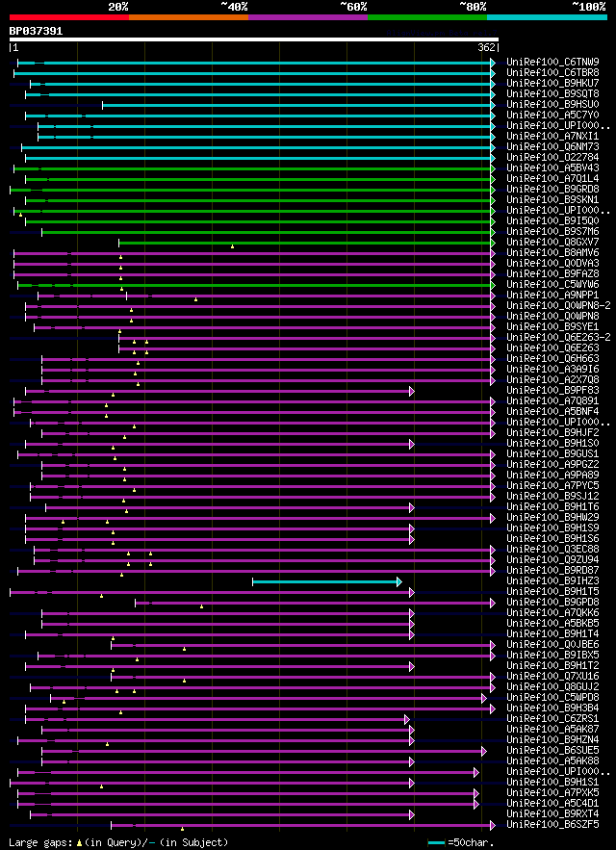Screen dimensions: 616x850
Task: Open hit UniRef100_B9HKU7
Action: [x=552, y=84]
